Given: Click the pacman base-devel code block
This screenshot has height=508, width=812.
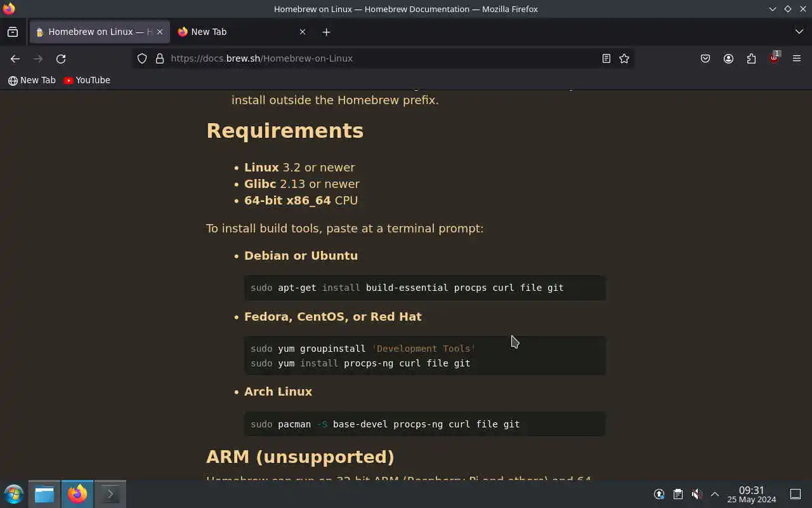Looking at the screenshot, I should 425,424.
